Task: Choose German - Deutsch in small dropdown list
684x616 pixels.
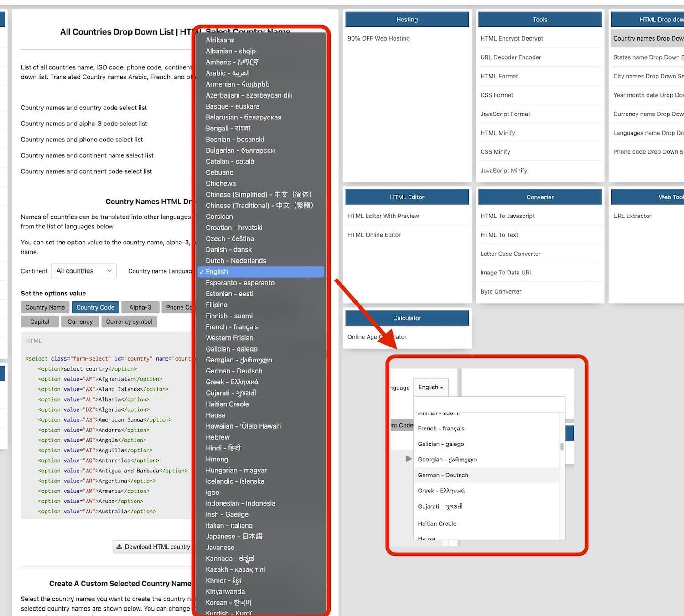Action: click(443, 475)
